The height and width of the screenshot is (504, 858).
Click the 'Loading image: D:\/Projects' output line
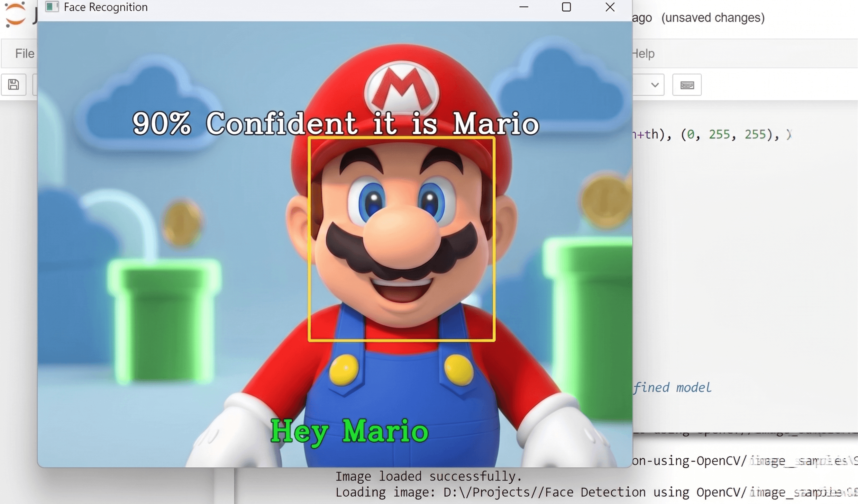[x=596, y=492]
